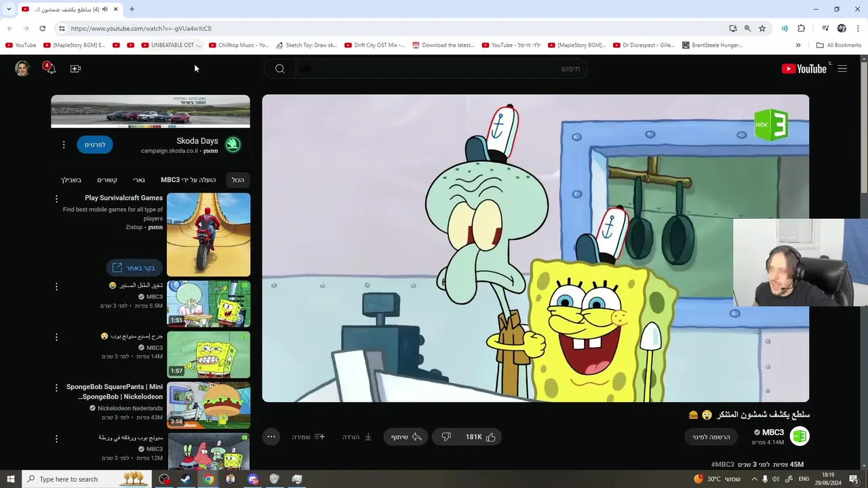Mute the tab via speaker icon
Image resolution: width=868 pixels, height=488 pixels.
[x=104, y=9]
